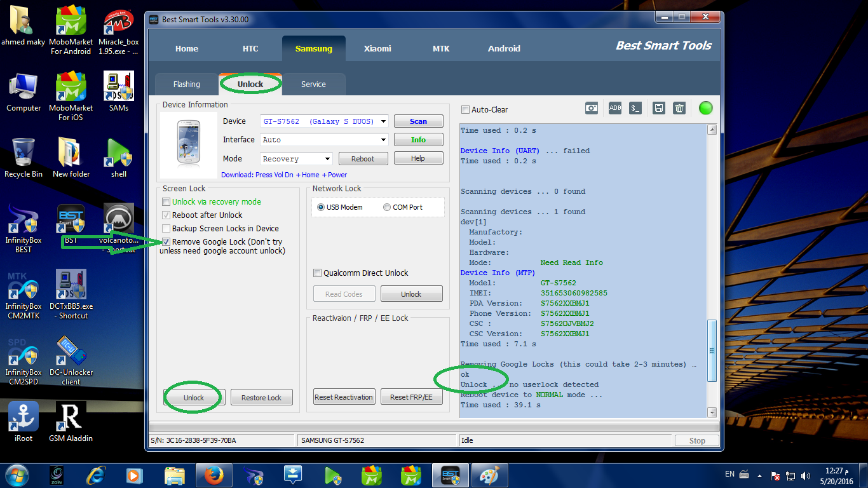This screenshot has width=868, height=488.
Task: Click the Scan button
Action: click(x=418, y=121)
